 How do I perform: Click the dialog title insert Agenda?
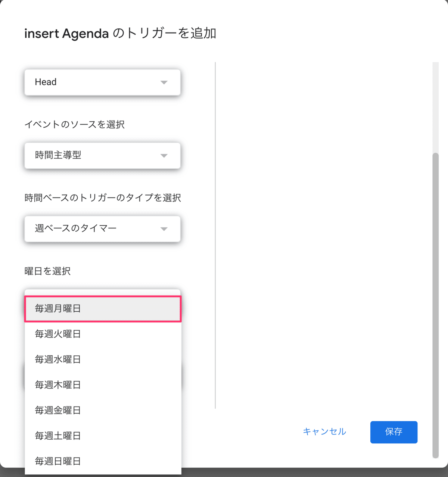coord(121,34)
